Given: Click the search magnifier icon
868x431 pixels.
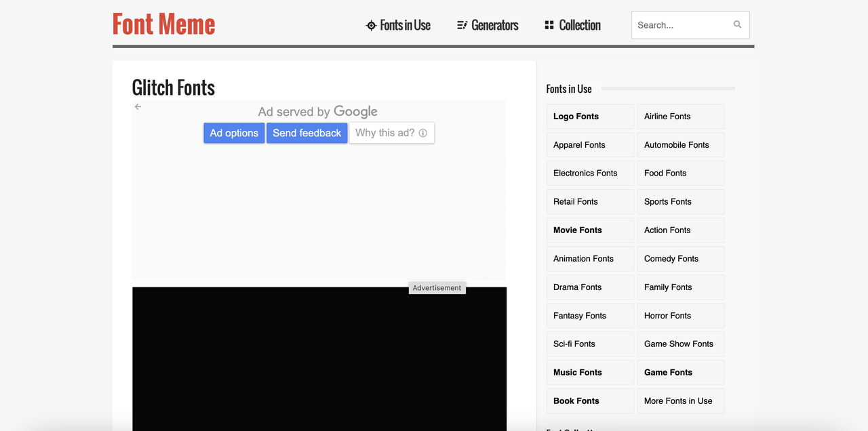Looking at the screenshot, I should 737,25.
